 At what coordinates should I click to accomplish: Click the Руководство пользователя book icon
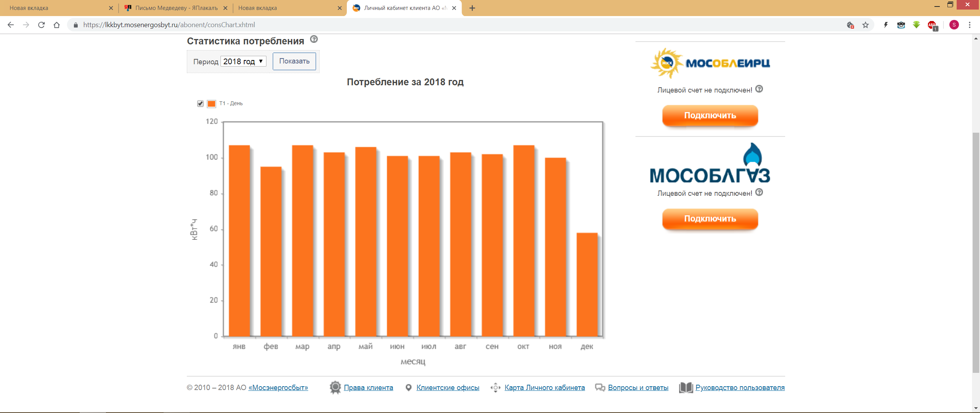tap(686, 388)
